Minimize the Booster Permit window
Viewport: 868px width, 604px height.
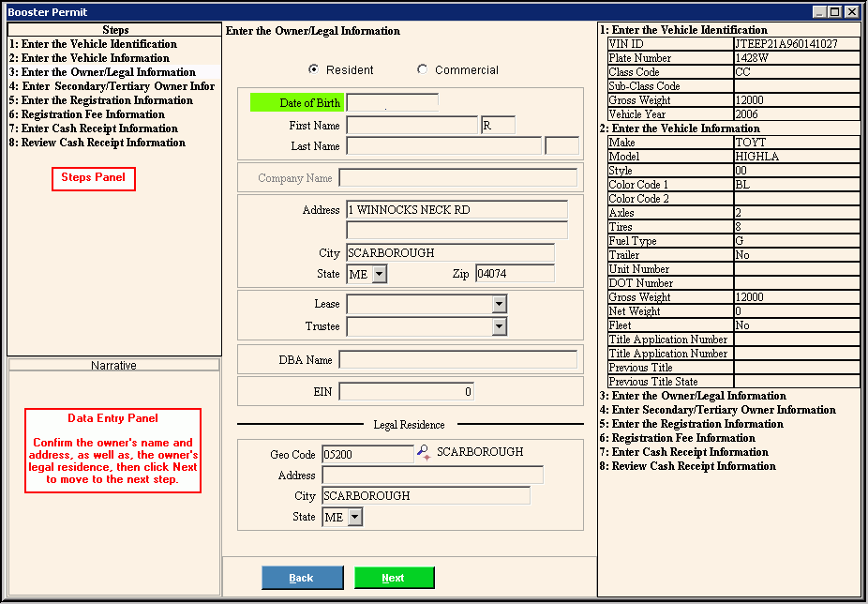point(820,11)
